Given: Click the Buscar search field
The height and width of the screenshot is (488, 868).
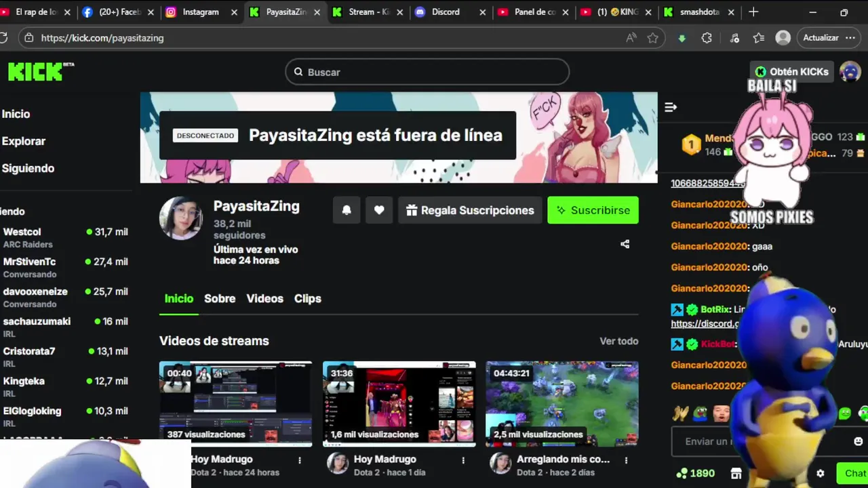Looking at the screenshot, I should [x=427, y=72].
